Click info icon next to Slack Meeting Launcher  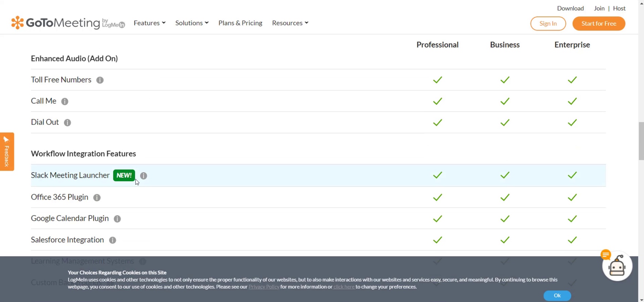tap(144, 176)
